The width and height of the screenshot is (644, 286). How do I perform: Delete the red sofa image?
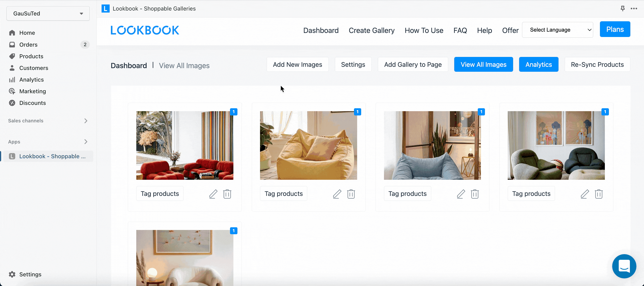coord(227,194)
